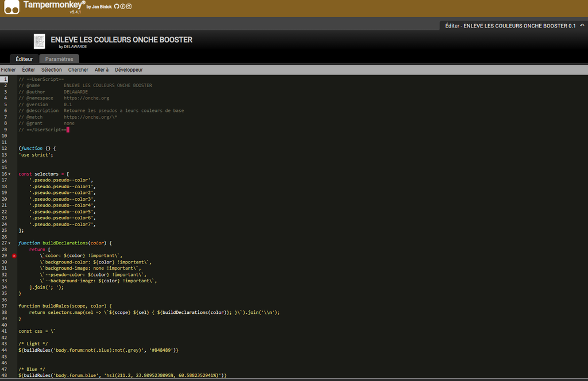The height and width of the screenshot is (381, 588).
Task: Open the Éditer menu
Action: [29, 69]
